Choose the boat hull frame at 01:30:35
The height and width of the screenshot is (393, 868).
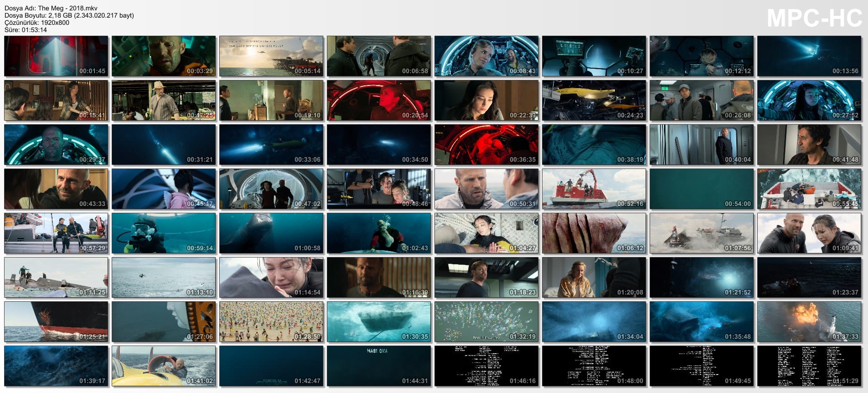pyautogui.click(x=379, y=322)
